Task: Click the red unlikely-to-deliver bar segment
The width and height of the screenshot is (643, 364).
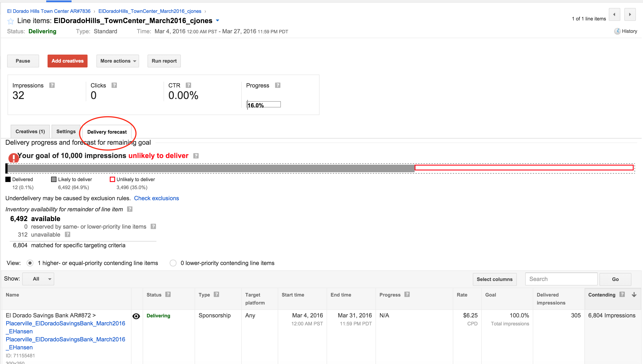Action: point(524,168)
